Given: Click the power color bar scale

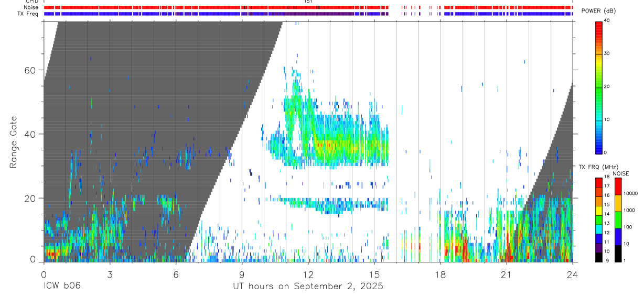Looking at the screenshot, I should pyautogui.click(x=598, y=87).
